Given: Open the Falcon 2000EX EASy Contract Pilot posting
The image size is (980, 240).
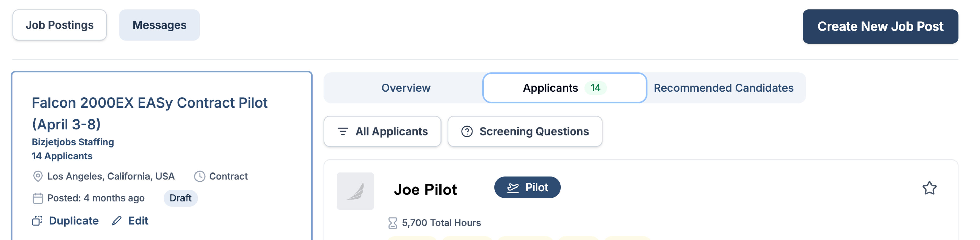Looking at the screenshot, I should click(x=150, y=113).
